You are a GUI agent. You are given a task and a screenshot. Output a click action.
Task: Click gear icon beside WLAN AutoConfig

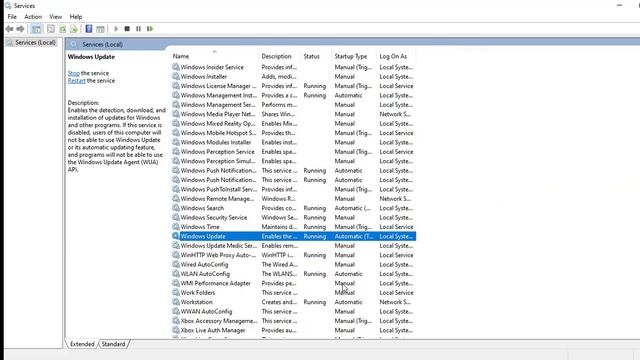click(176, 273)
